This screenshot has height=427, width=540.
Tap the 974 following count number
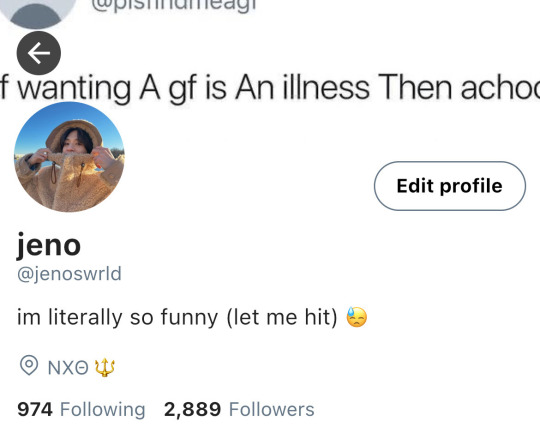click(x=35, y=409)
